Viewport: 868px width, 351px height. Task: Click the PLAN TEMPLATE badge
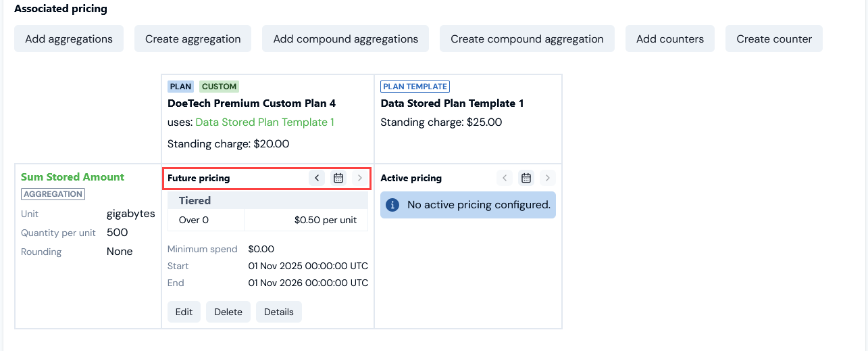coord(415,87)
